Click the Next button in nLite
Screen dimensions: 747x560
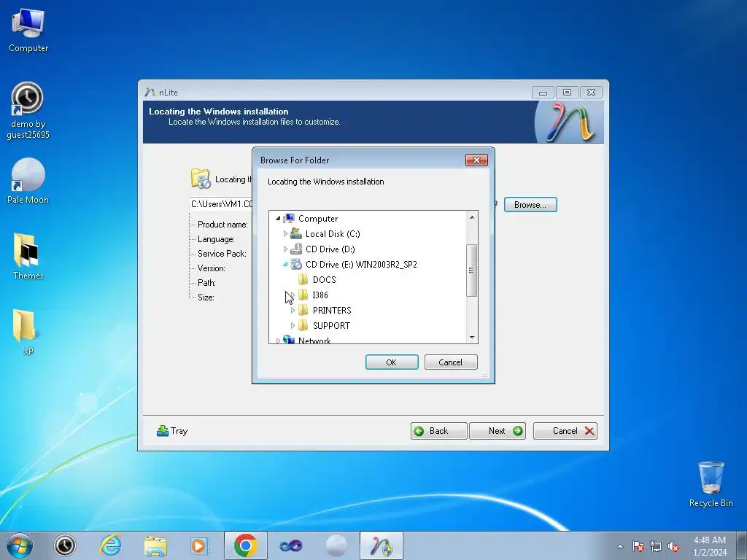coord(498,430)
